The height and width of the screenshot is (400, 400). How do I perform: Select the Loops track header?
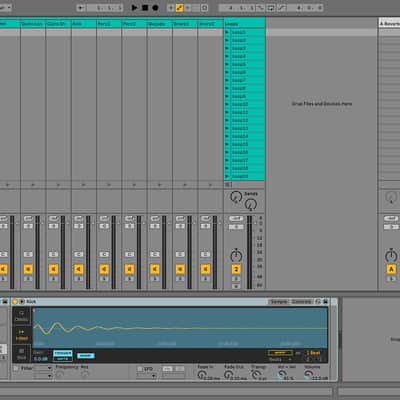point(244,24)
